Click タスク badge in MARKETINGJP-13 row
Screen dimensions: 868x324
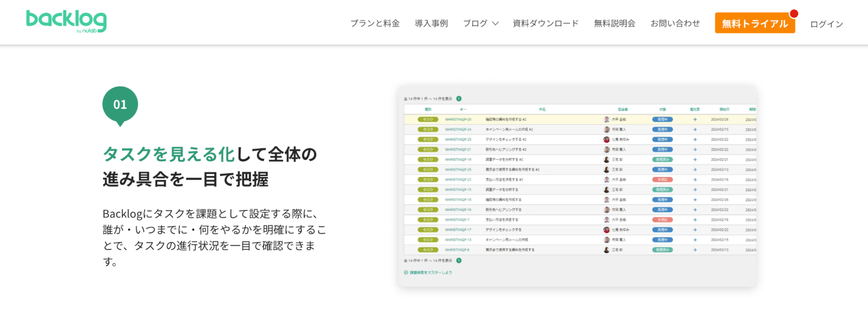click(x=428, y=240)
